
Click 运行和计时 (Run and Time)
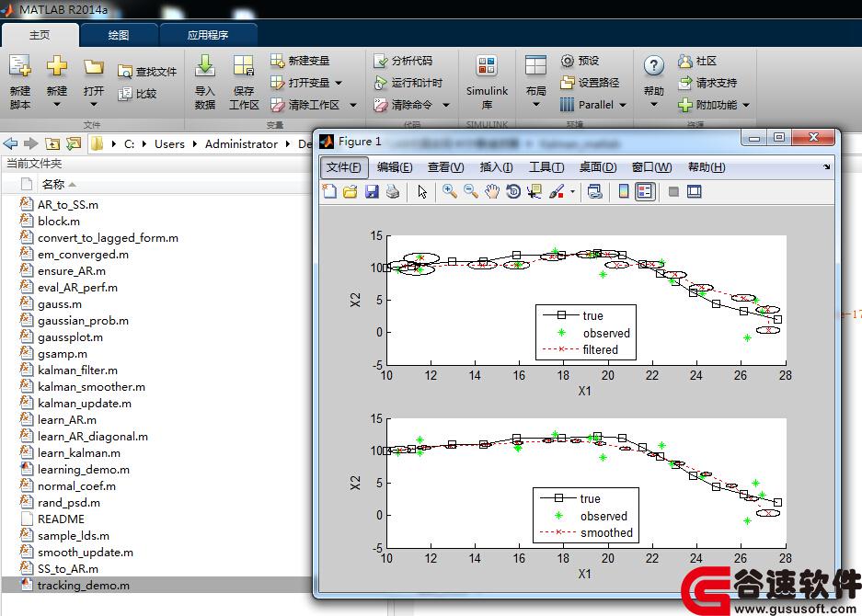point(408,83)
